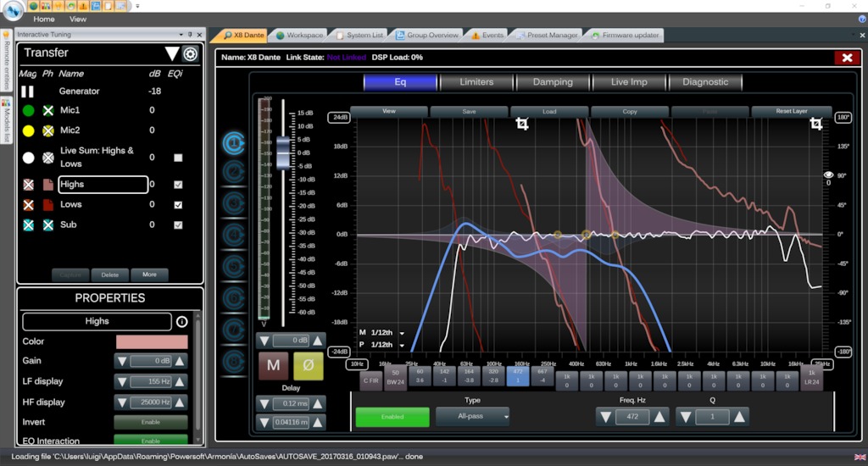
Task: Increase filter Freq. Hz value
Action: (659, 417)
